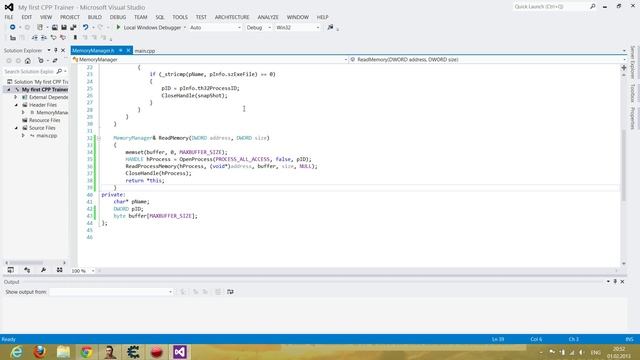Screen dimensions: 640x360
Task: Start debugging with the green play arrow
Action: (x=118, y=27)
